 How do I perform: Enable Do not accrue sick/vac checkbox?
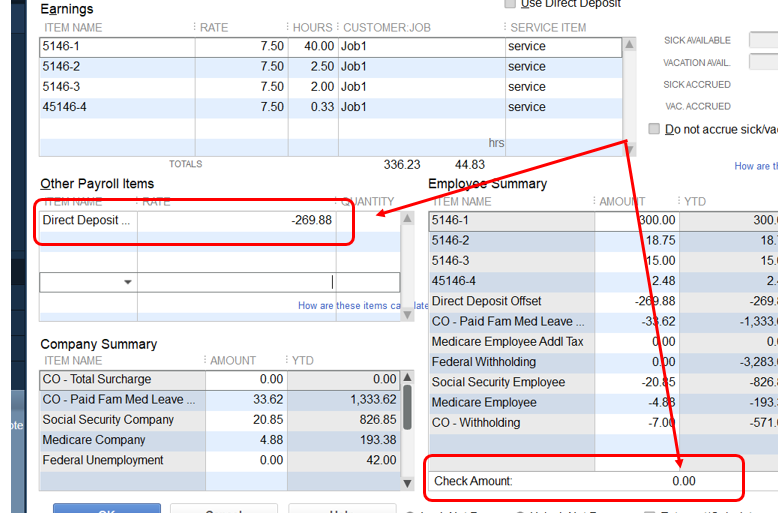click(654, 129)
